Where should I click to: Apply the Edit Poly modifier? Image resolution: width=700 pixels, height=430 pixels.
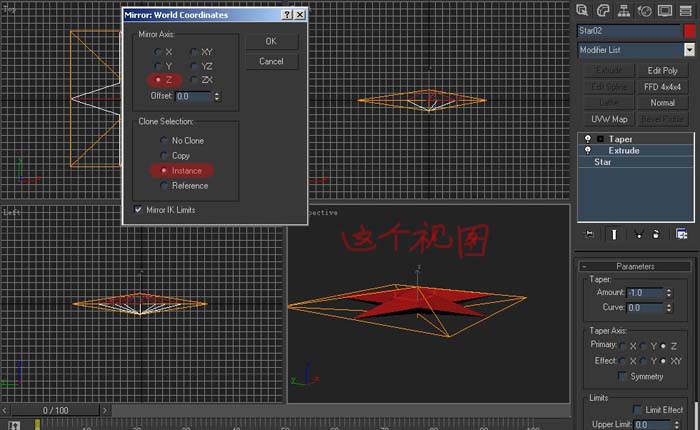(662, 71)
